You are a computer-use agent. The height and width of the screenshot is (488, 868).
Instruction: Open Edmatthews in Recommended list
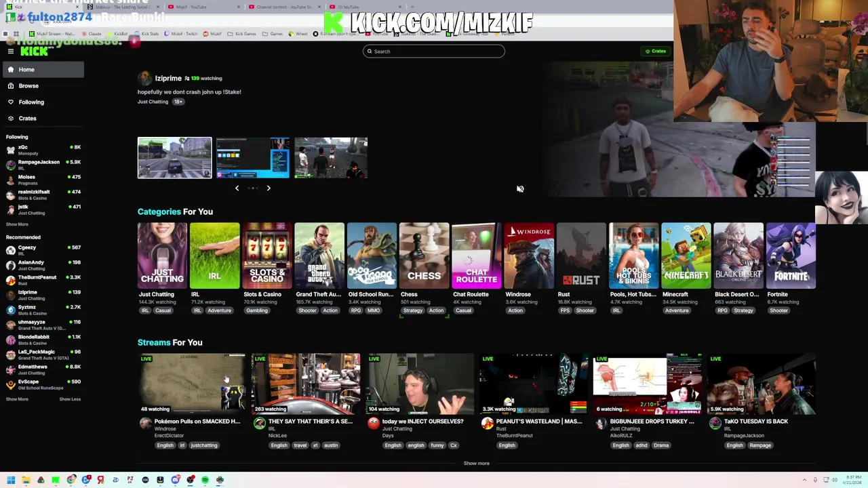43,369
